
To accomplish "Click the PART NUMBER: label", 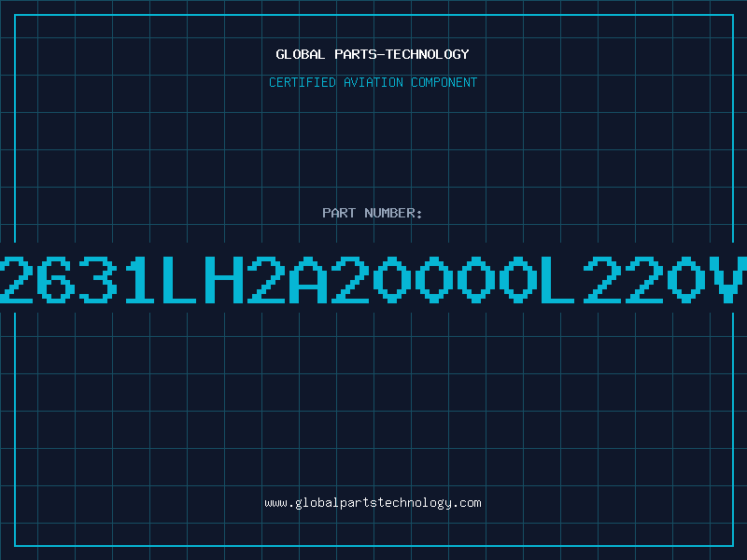I will pos(373,213).
